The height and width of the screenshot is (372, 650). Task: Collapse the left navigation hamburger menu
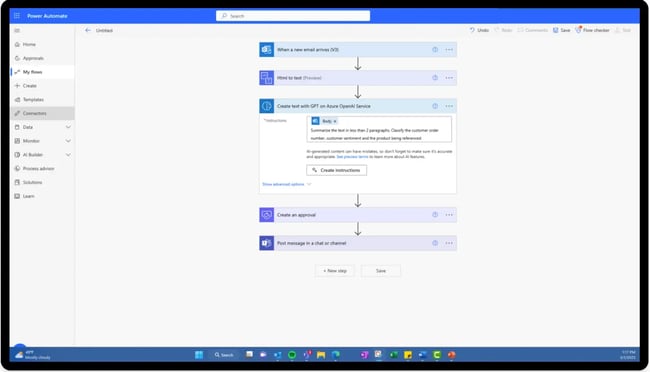click(17, 30)
